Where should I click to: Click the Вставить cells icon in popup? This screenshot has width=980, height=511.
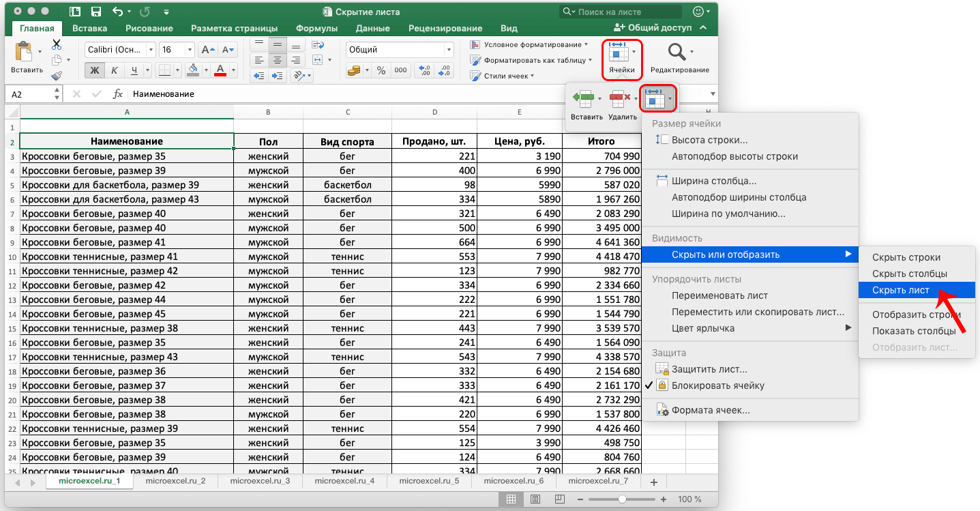tap(584, 99)
